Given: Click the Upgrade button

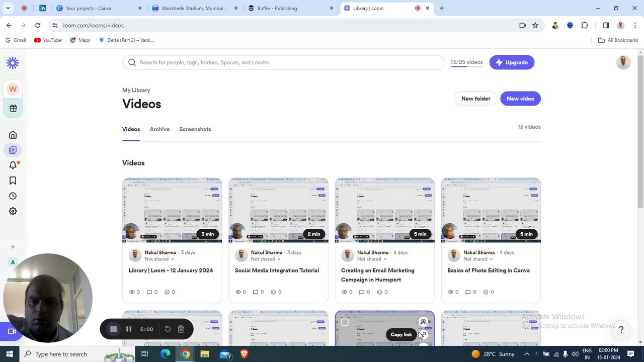Looking at the screenshot, I should pos(512,62).
